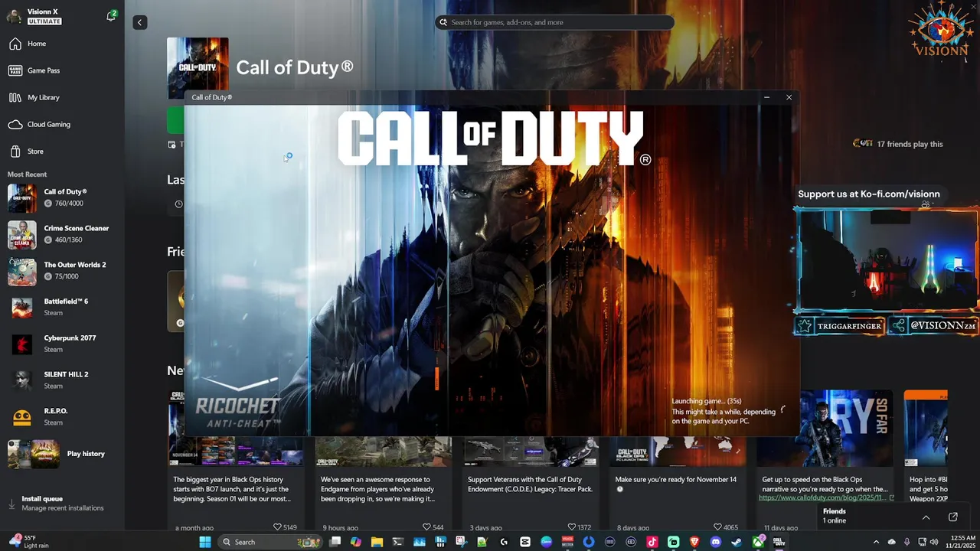
Task: Select Crime Scene Cleaner in Most Recent
Action: click(x=62, y=234)
